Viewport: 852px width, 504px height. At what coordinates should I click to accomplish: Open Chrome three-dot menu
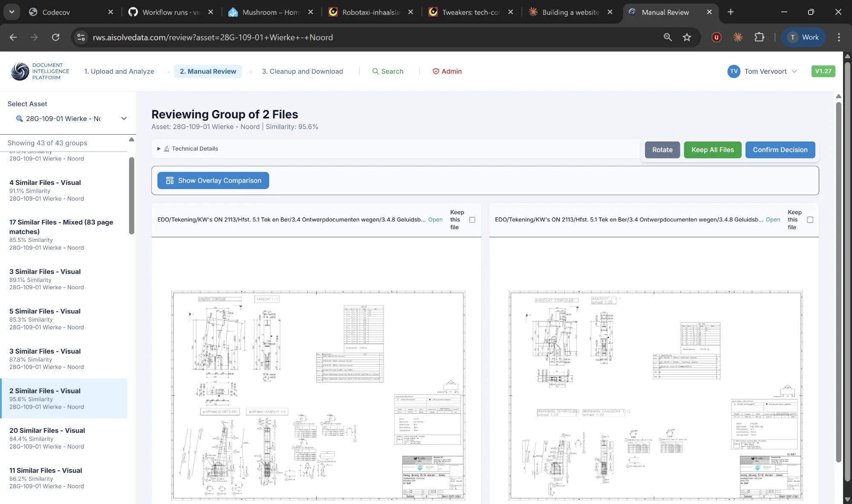pos(839,37)
